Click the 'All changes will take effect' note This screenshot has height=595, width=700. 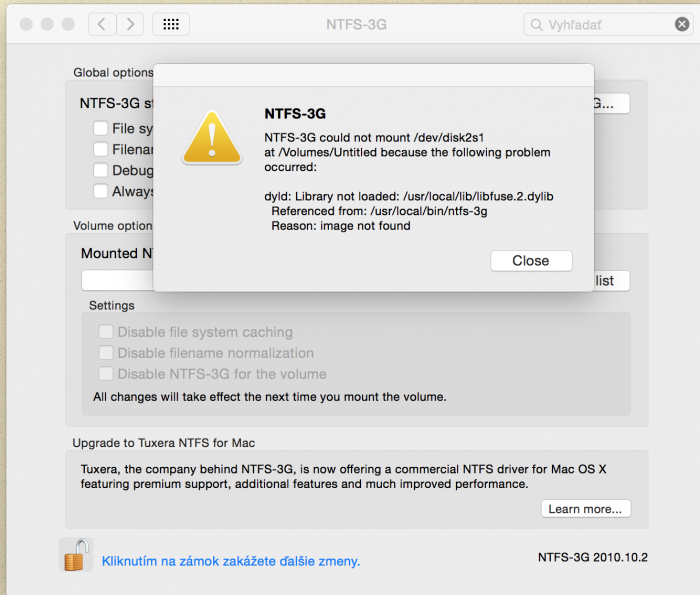[x=270, y=397]
